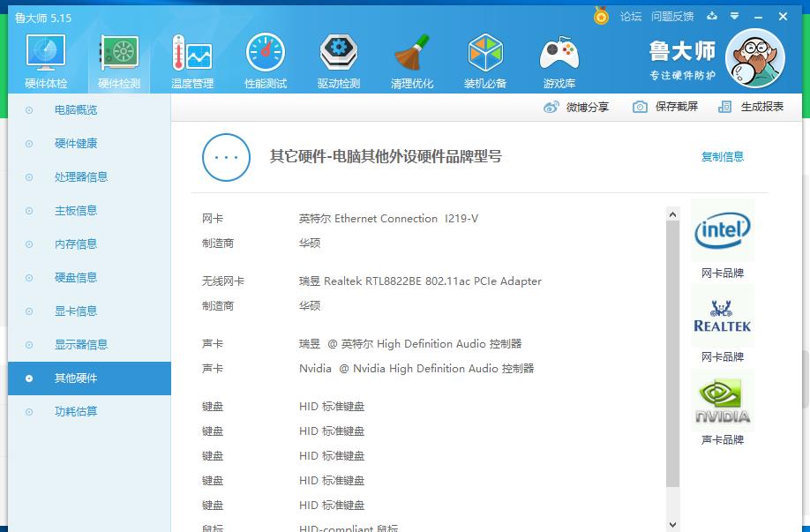Image resolution: width=810 pixels, height=532 pixels.
Task: Go to 显卡信息 sidebar item
Action: click(x=76, y=311)
